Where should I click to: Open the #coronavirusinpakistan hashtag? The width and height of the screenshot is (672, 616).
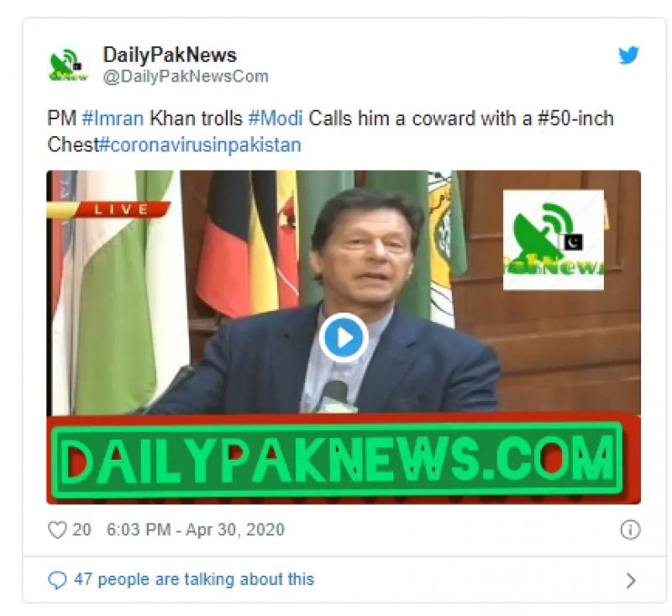pyautogui.click(x=200, y=145)
